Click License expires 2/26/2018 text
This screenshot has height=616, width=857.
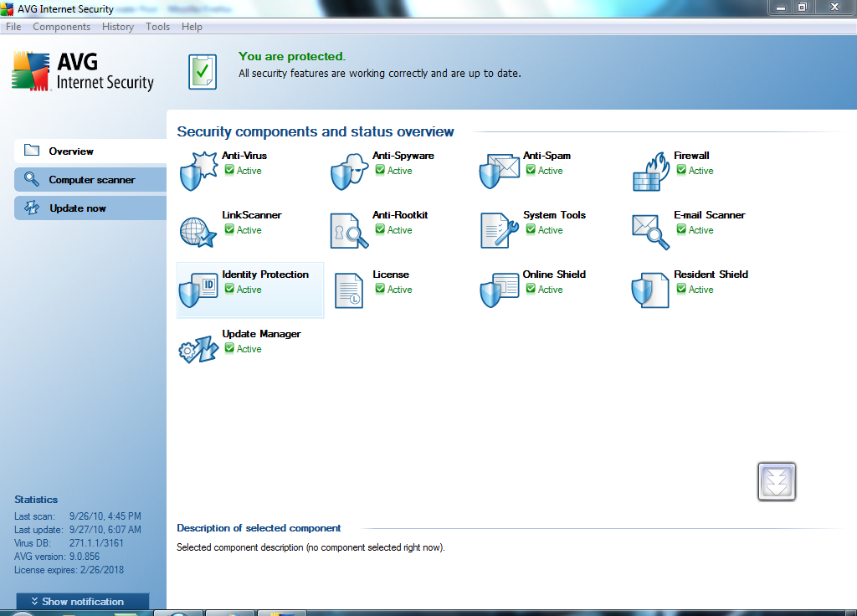click(69, 570)
